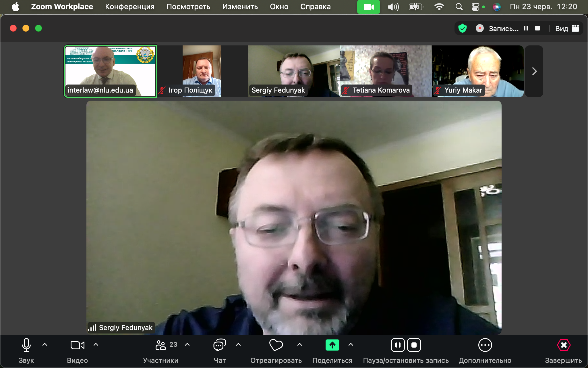
Task: Open the Конференция menu
Action: click(129, 7)
